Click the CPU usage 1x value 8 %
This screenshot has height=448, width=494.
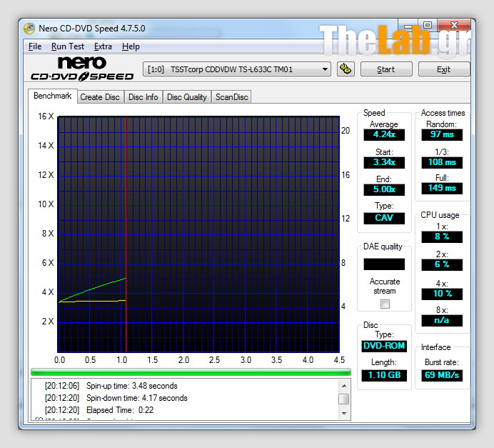[x=442, y=237]
